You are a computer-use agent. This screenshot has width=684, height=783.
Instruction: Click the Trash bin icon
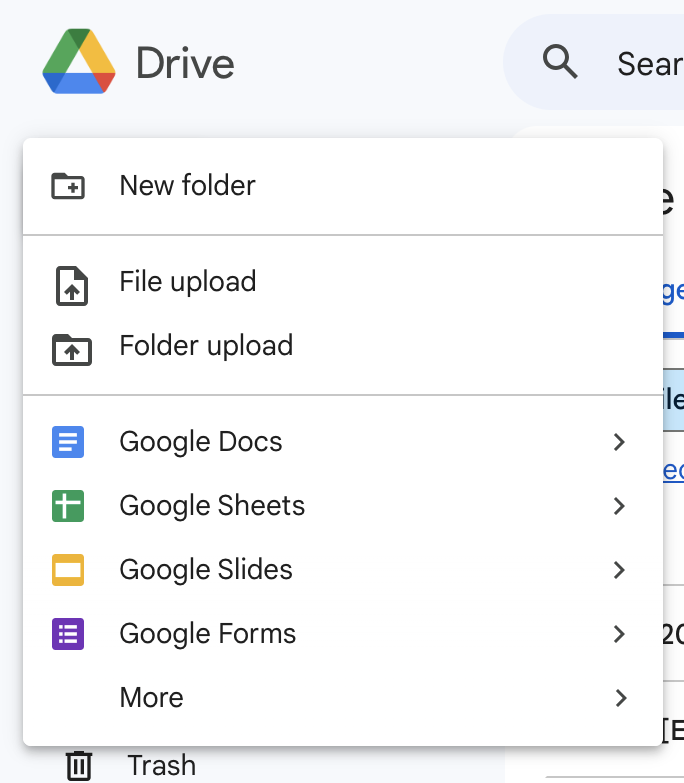[79, 765]
